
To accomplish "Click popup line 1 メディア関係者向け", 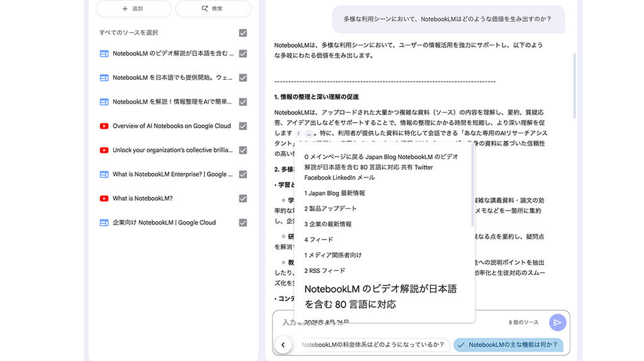I will tap(333, 255).
